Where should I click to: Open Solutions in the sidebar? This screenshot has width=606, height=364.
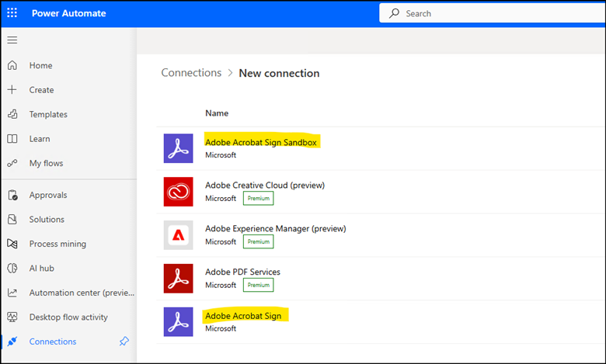[x=47, y=219]
